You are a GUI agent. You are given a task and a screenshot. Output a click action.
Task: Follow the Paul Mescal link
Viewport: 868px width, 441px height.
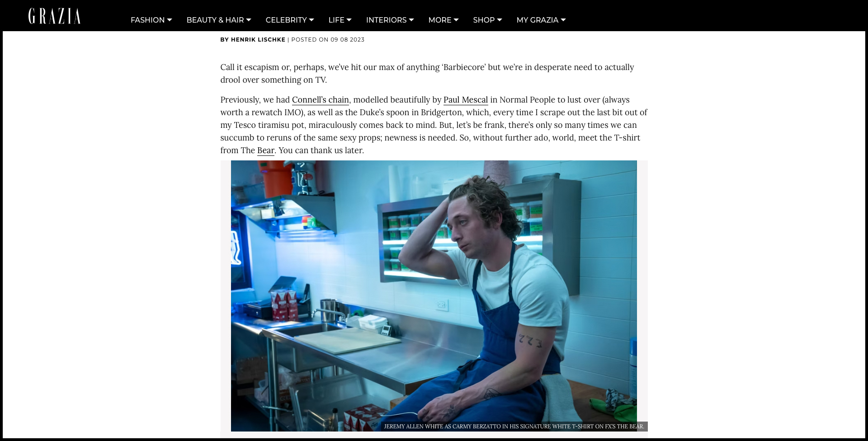466,100
